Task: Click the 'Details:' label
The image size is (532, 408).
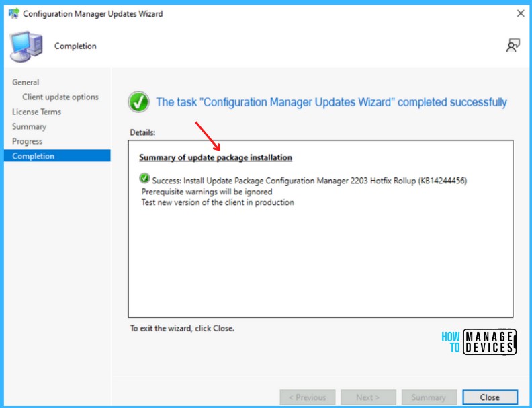Action: [x=142, y=132]
